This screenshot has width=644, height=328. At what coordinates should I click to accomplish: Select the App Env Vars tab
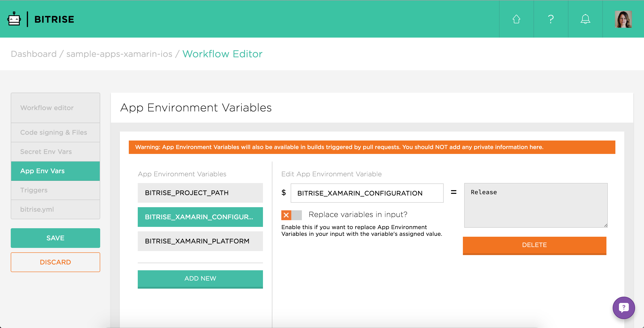point(55,171)
